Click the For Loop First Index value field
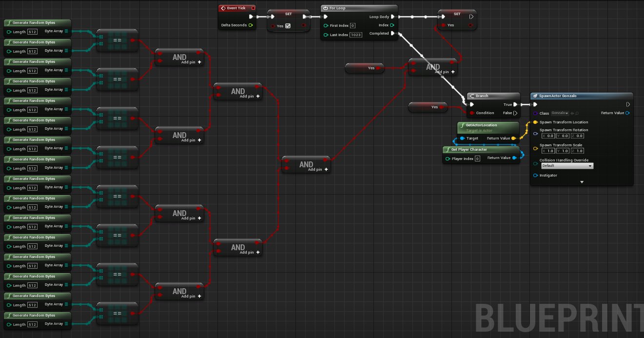Screen dimensions: 644x338 (x=352, y=25)
